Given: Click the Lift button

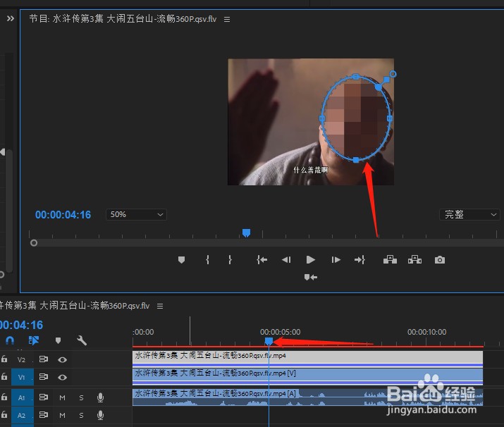Looking at the screenshot, I should tap(390, 259).
